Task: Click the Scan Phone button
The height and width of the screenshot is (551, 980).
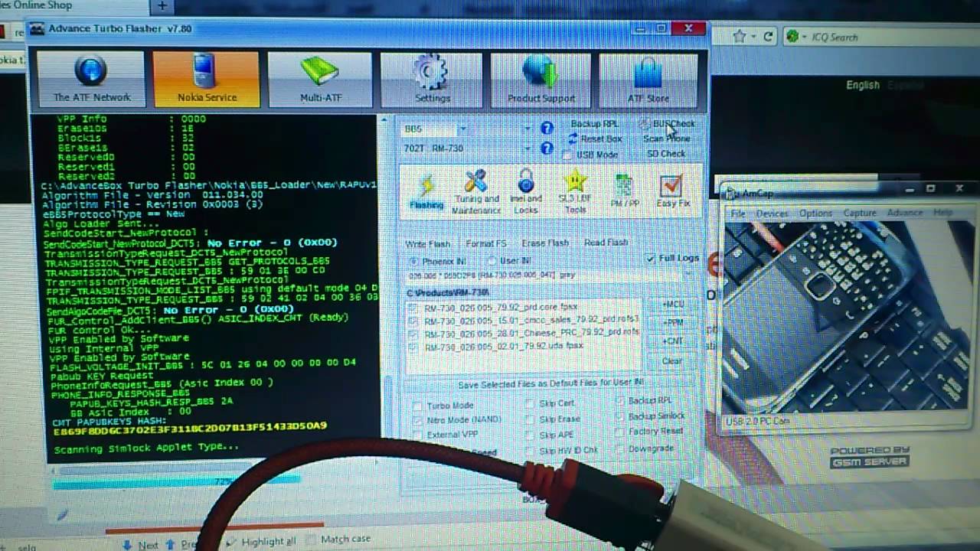Action: pyautogui.click(x=667, y=139)
